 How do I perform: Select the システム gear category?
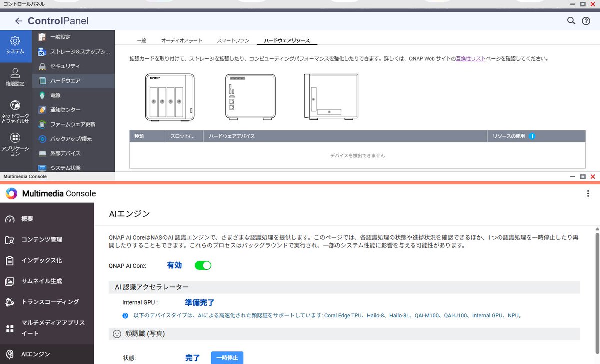[x=15, y=45]
